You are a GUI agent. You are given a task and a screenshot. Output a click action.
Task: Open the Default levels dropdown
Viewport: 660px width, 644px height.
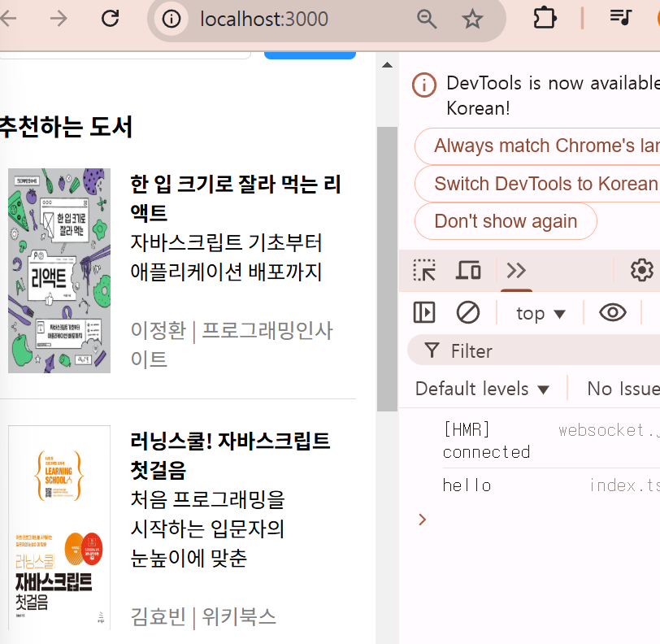coord(482,389)
